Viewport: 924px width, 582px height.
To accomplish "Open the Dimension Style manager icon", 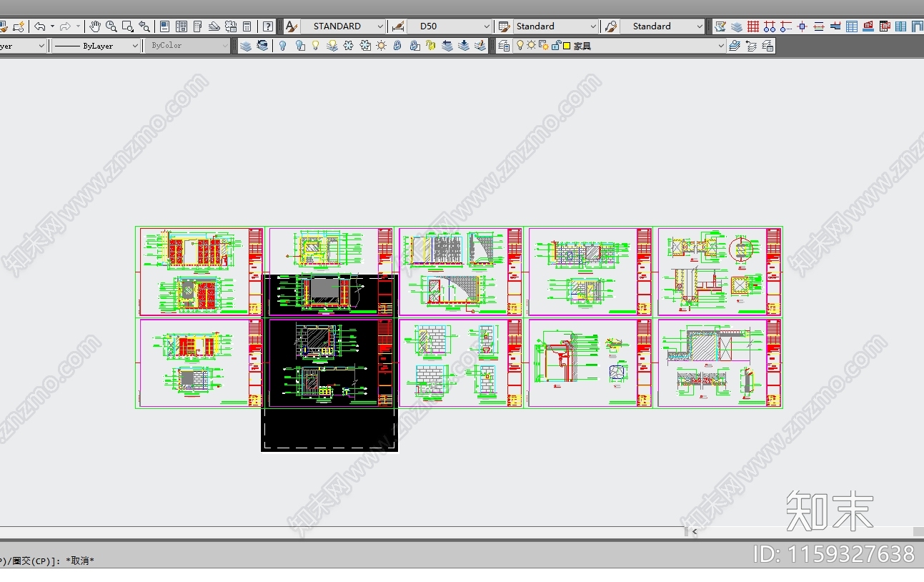I will 398,26.
